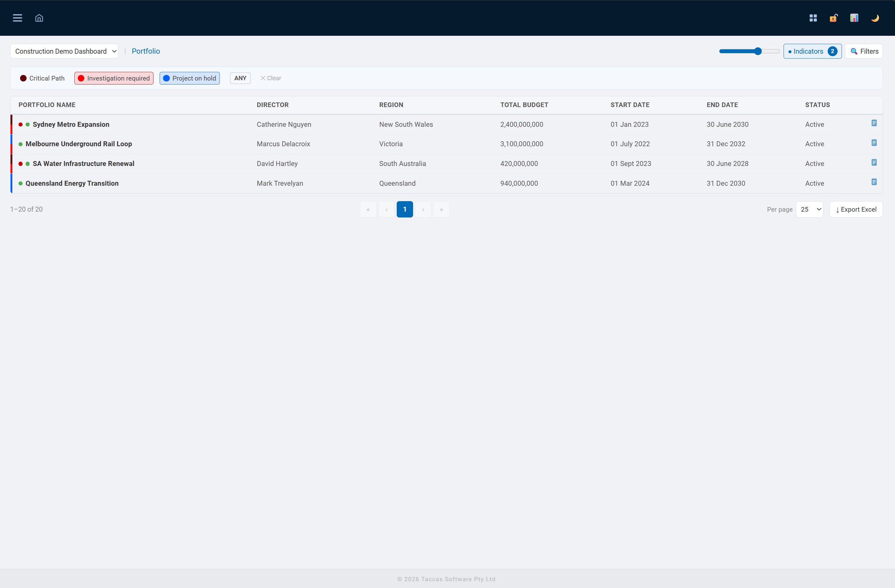Switch the ANY match mode button
The width and height of the screenshot is (895, 588).
[x=240, y=78]
